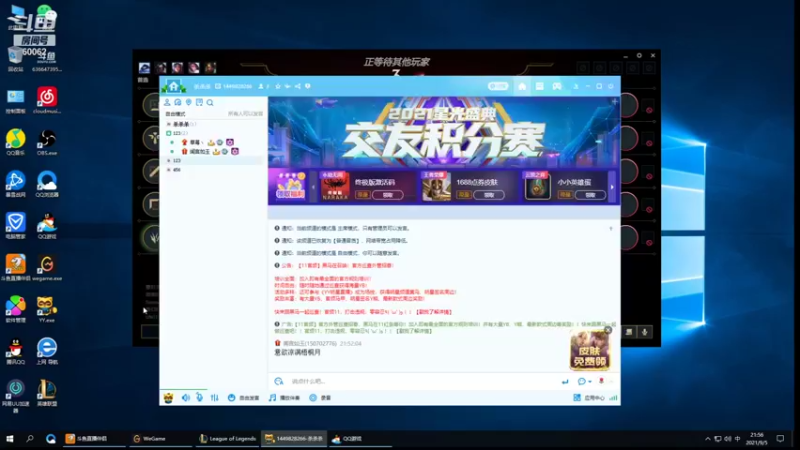The width and height of the screenshot is (800, 450).
Task: Toggle the free-speak mode button in bottom bar
Action: click(243, 397)
